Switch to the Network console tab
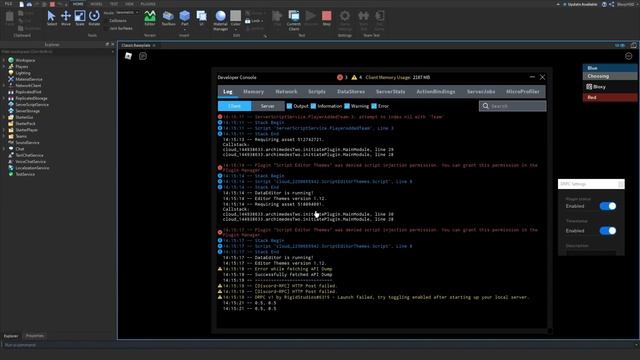640x360 pixels. tap(286, 92)
